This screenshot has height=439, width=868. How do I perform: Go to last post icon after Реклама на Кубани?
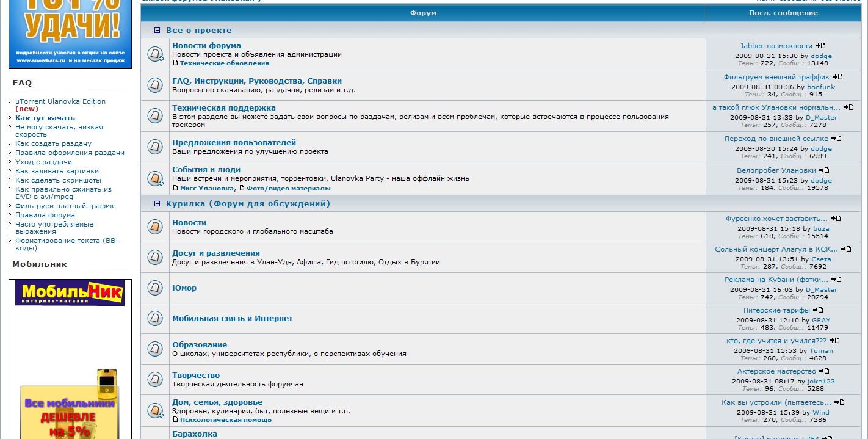[836, 280]
